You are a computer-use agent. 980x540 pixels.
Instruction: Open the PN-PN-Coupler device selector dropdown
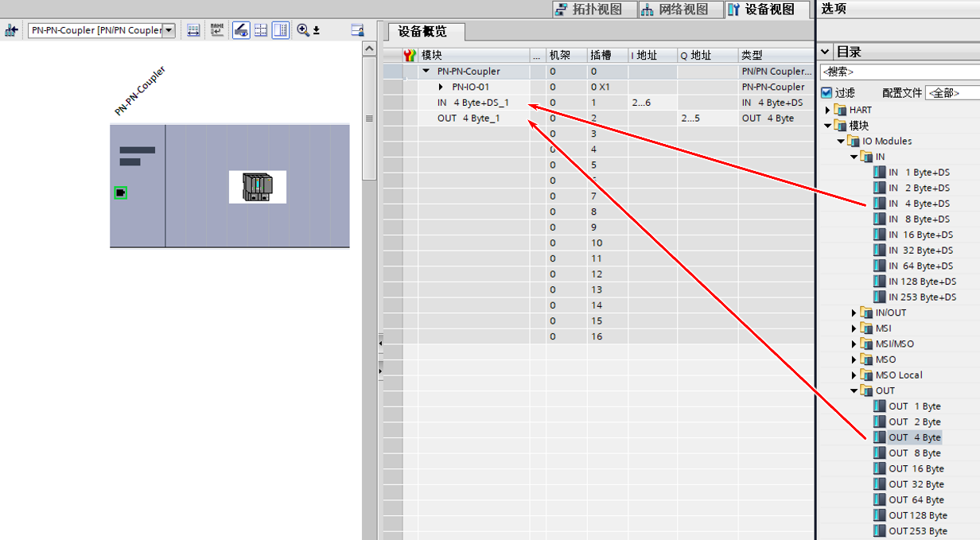point(168,30)
